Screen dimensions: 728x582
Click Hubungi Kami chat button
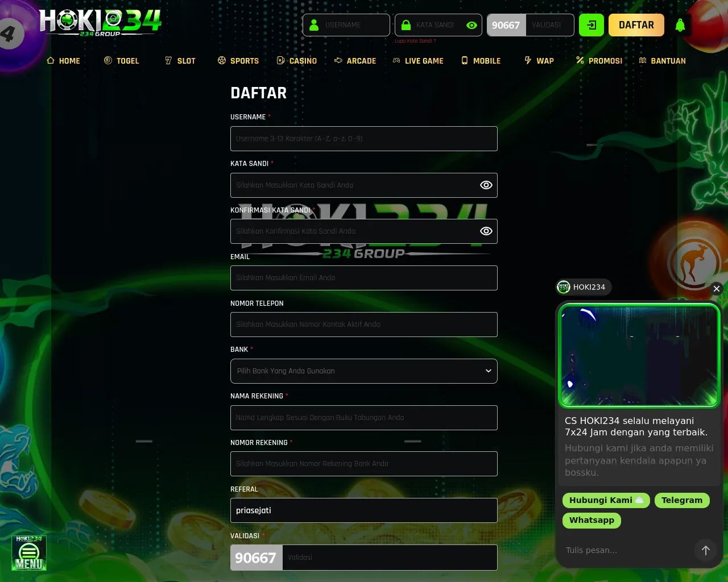point(606,500)
